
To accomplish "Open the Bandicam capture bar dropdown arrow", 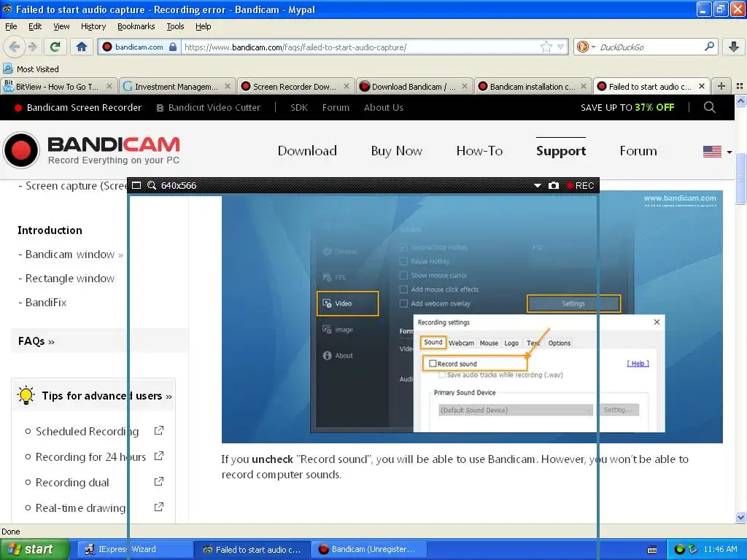I will click(x=538, y=185).
